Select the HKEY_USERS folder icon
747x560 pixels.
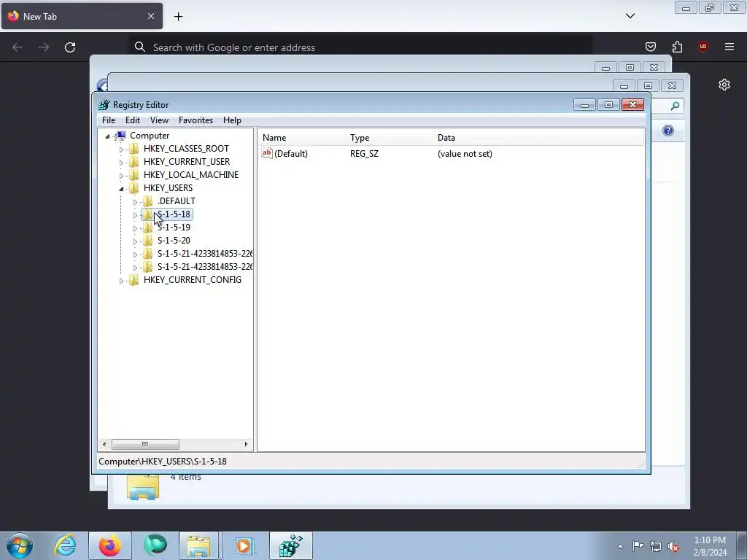pos(134,188)
